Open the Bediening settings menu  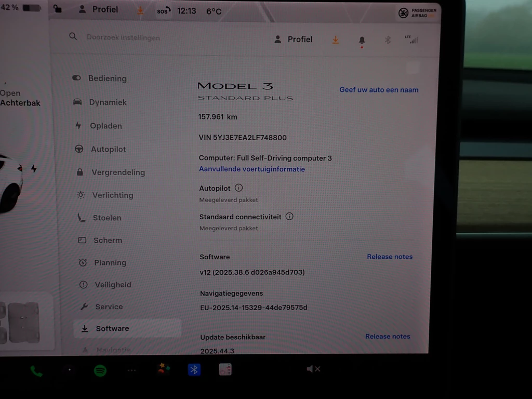tap(107, 78)
